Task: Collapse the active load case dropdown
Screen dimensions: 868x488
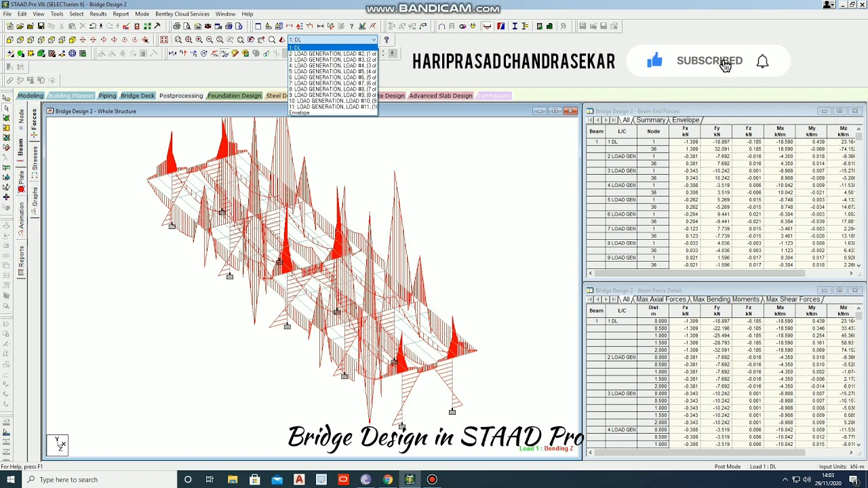Action: (373, 40)
